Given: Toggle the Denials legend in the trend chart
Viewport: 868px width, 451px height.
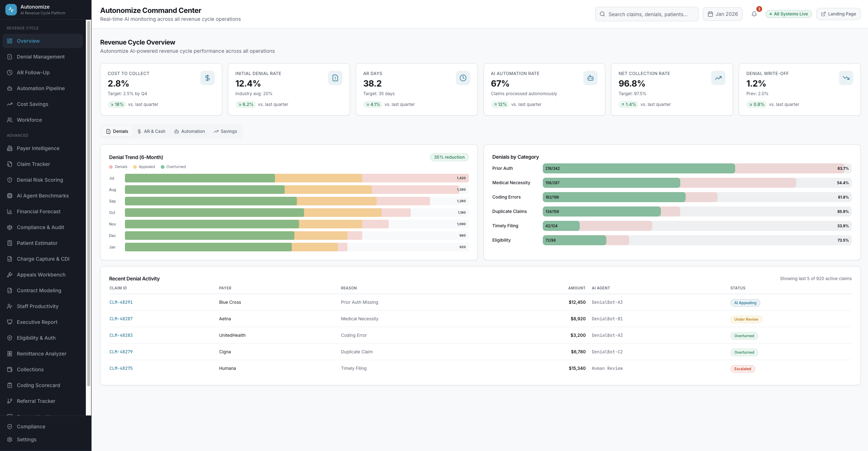Looking at the screenshot, I should [118, 167].
